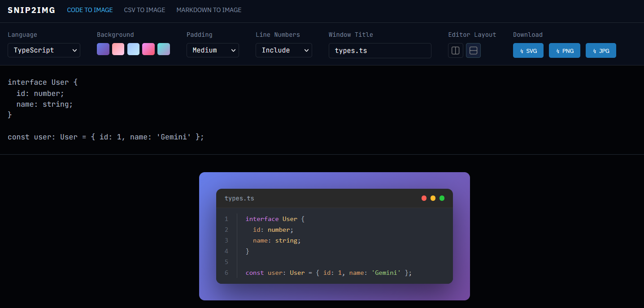Focus the Window Title input field
Screen dimensions: 644x308
380,51
